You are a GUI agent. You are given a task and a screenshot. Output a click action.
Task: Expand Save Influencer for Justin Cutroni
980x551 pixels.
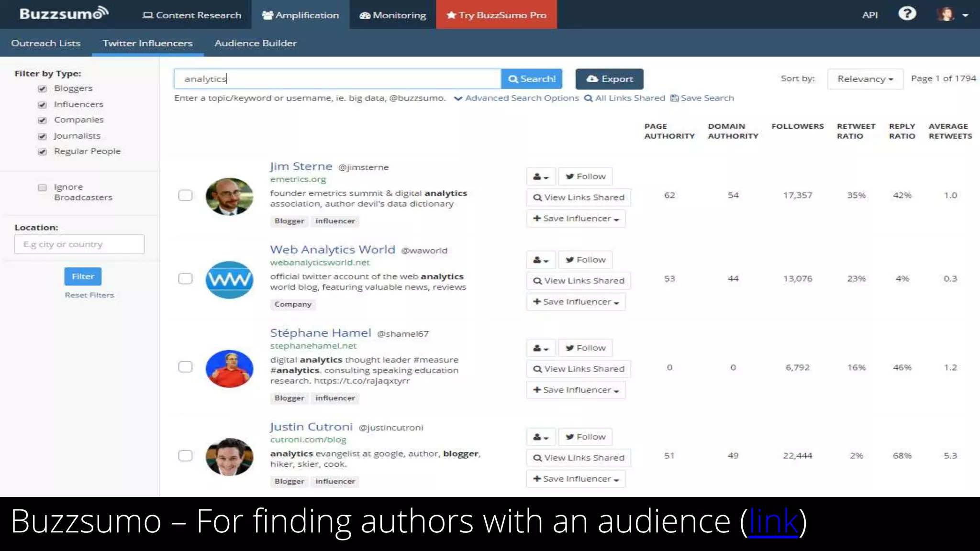pos(576,479)
